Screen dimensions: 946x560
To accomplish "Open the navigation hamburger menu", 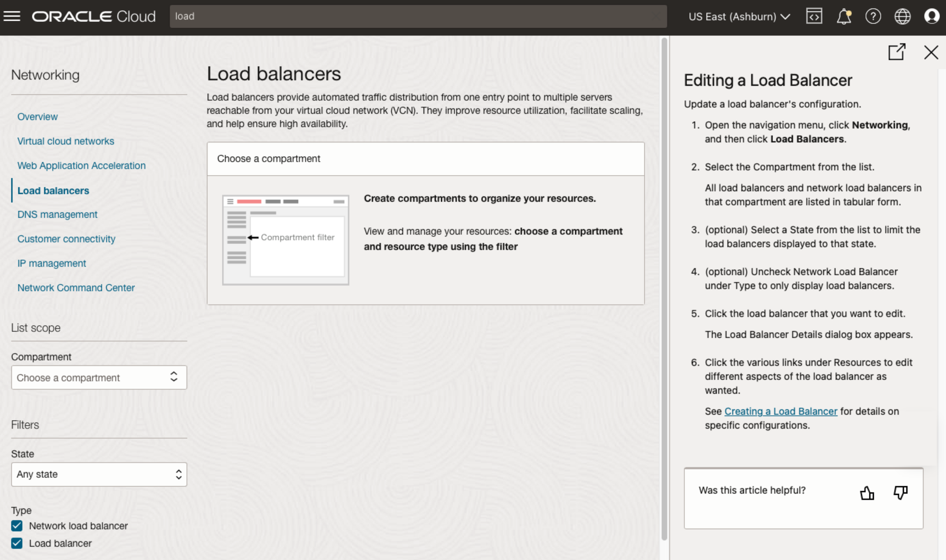I will (12, 15).
